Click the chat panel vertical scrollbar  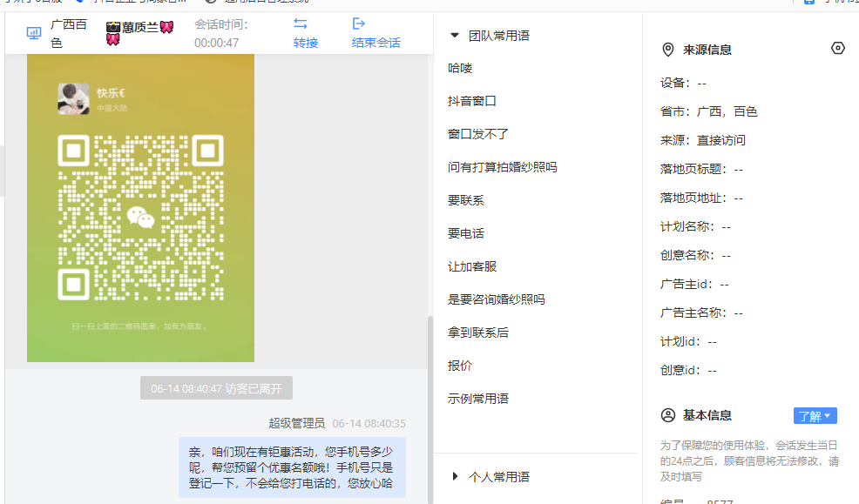pyautogui.click(x=430, y=409)
